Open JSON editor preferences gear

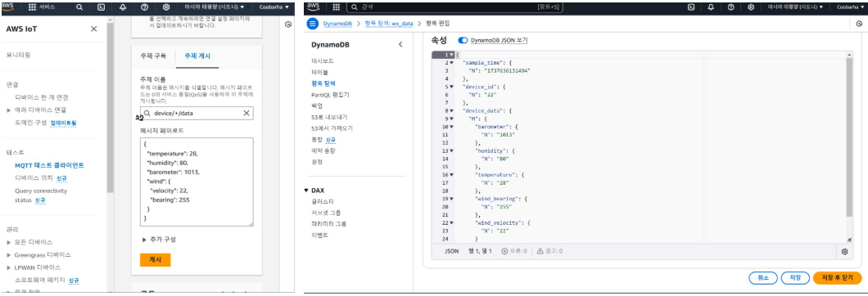(x=845, y=251)
